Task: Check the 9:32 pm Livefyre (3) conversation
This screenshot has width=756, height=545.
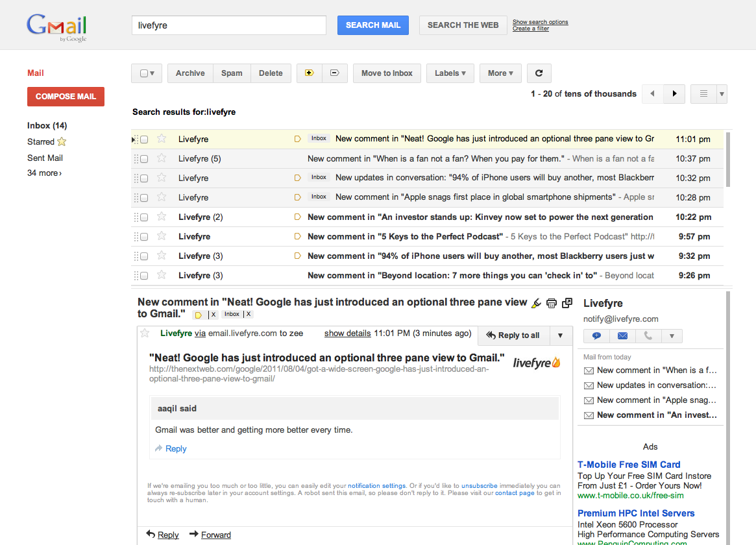Action: coord(143,256)
